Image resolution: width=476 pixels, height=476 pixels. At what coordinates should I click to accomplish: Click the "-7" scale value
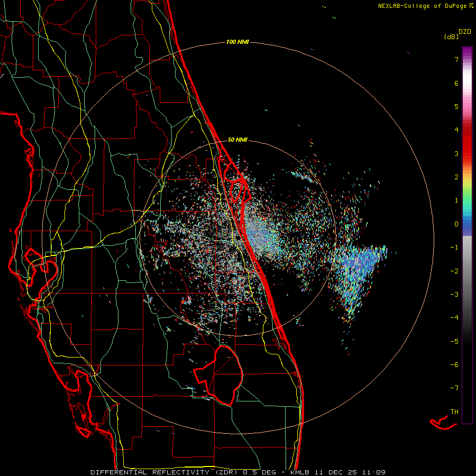tap(454, 388)
